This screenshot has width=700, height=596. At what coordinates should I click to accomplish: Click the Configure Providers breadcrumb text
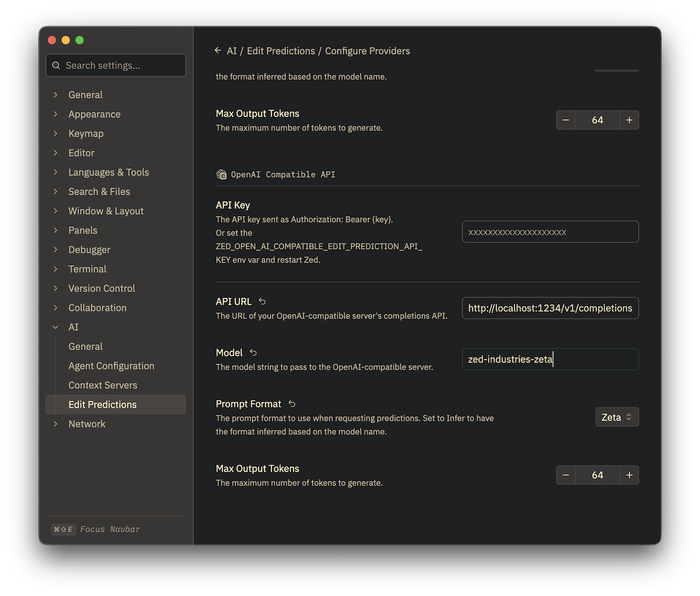pyautogui.click(x=367, y=51)
